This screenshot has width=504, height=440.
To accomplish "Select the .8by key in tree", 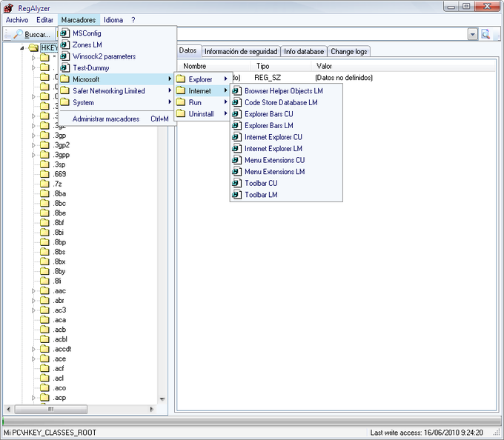I will (53, 271).
